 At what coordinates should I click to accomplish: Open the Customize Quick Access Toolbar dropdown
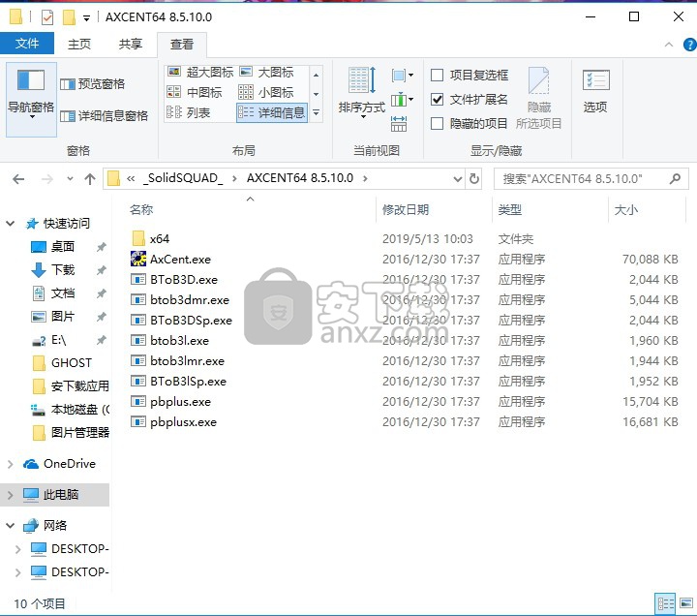click(x=86, y=18)
